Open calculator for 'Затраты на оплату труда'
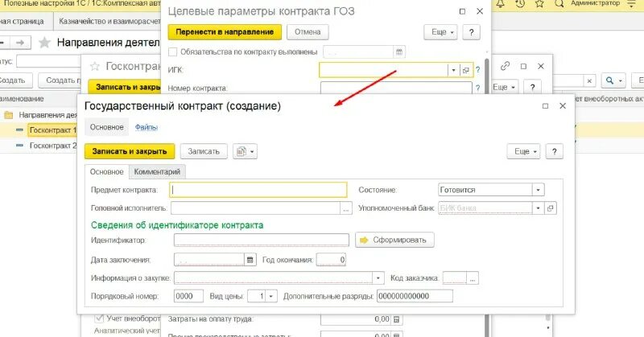644x337 pixels. point(397,319)
